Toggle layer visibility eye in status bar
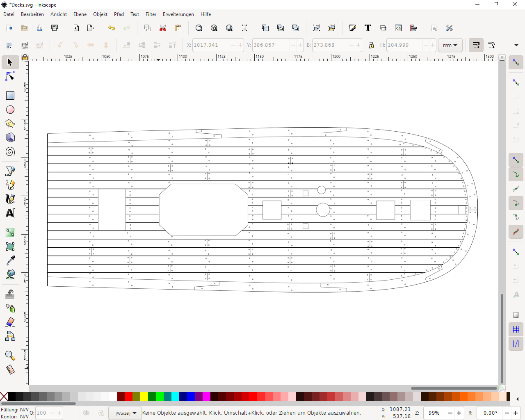 86,413
